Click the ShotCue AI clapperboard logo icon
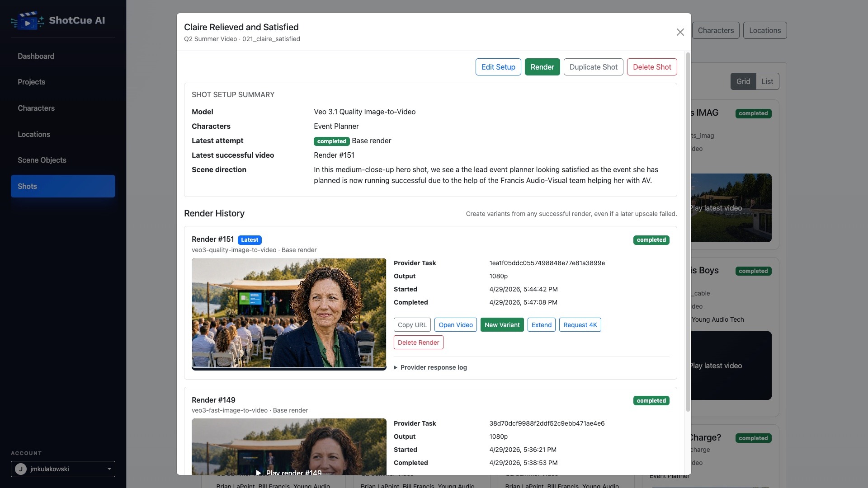The height and width of the screenshot is (488, 868). 28,20
